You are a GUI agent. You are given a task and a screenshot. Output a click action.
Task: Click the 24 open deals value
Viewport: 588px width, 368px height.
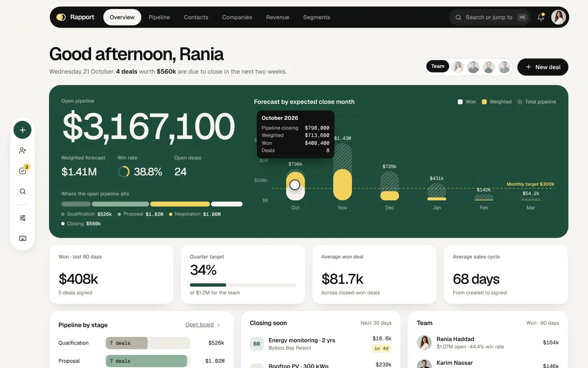point(180,172)
